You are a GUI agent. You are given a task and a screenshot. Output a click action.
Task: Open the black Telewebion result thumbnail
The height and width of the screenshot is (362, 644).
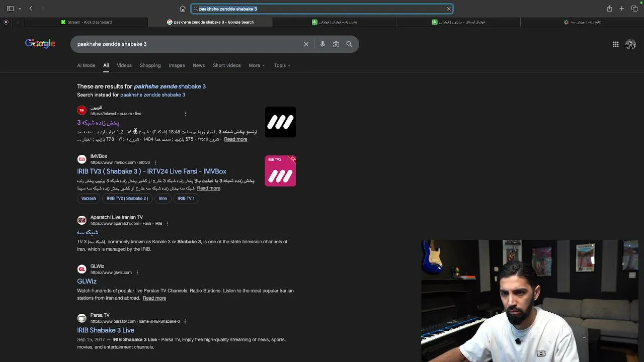click(280, 122)
